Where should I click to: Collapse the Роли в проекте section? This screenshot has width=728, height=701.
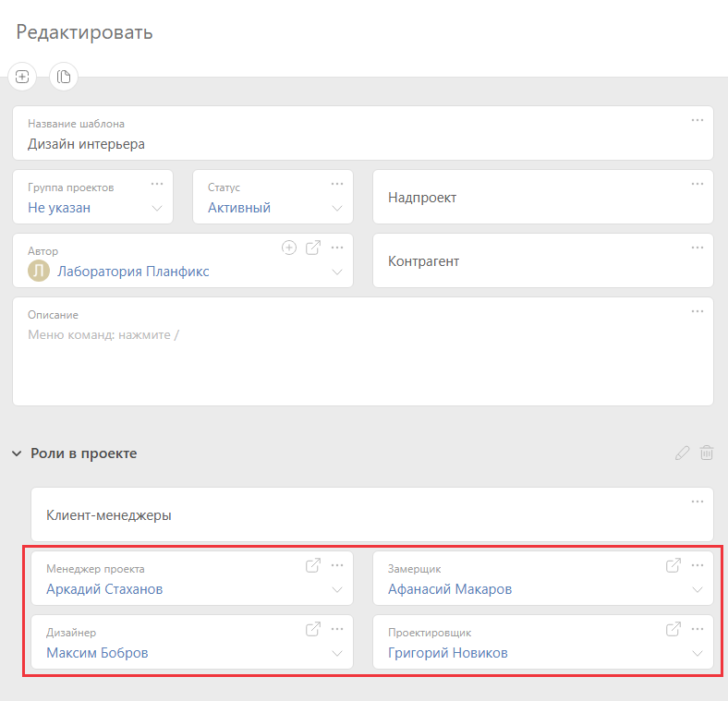(x=17, y=453)
